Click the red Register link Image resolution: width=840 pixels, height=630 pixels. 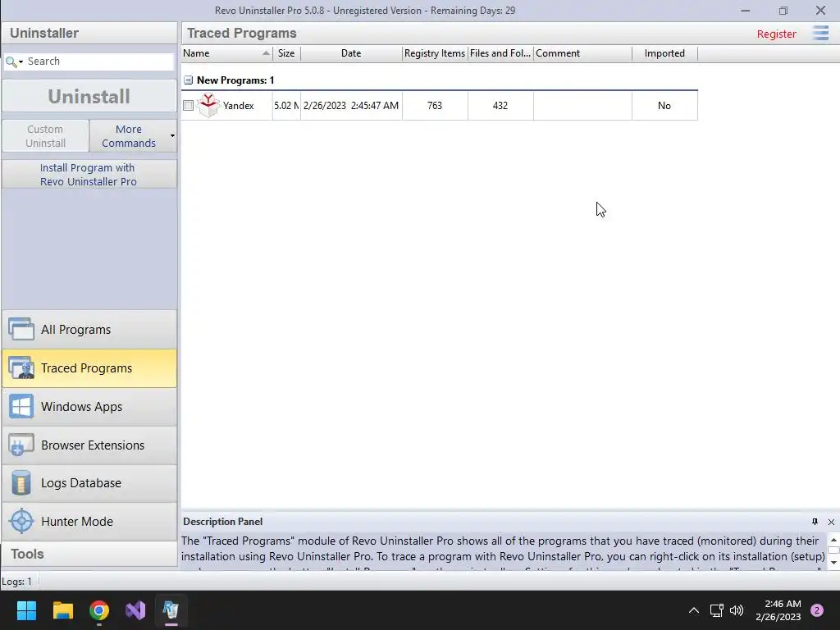coord(776,34)
